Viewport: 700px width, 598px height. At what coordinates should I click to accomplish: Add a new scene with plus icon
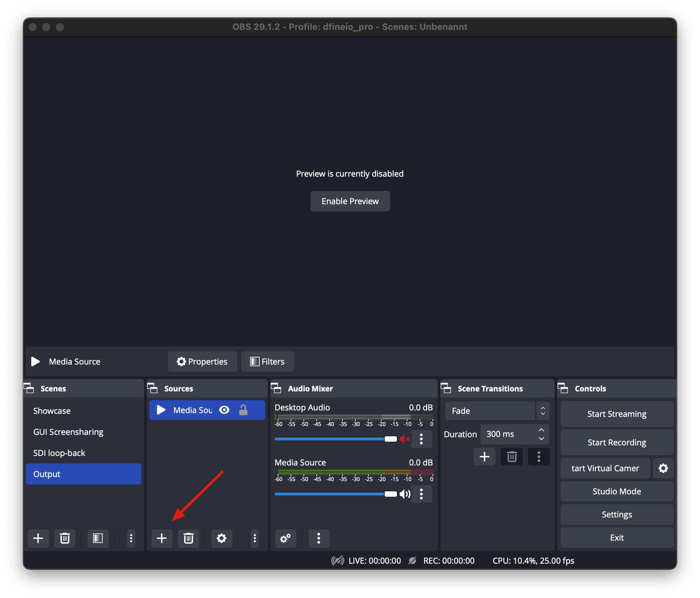(38, 538)
